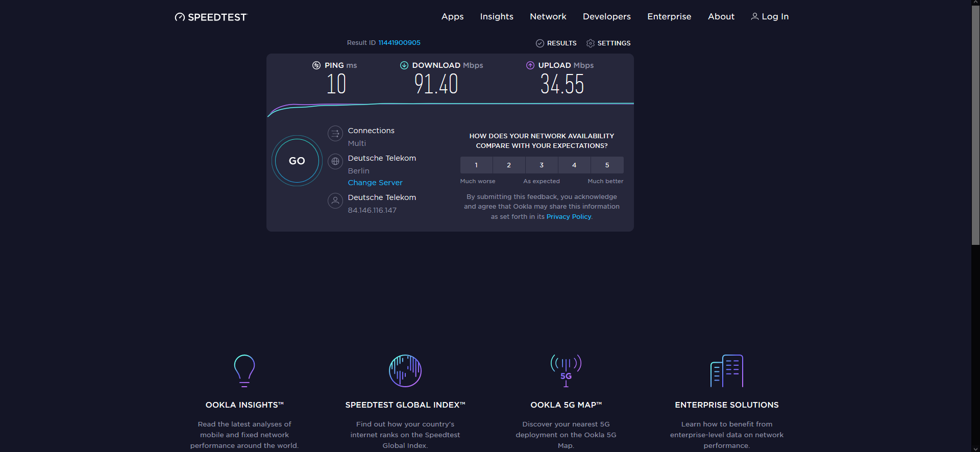Click the Connections mode icon
Screen dimensions: 980x452
(335, 134)
